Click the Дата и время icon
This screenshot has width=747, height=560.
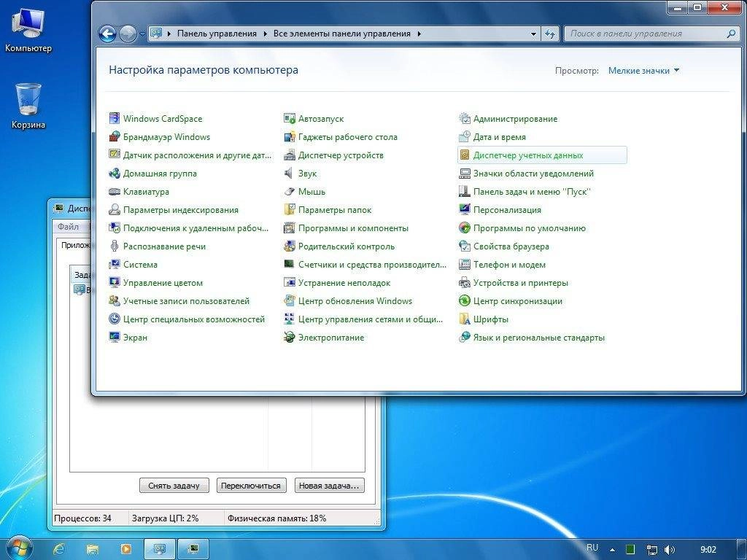pos(465,136)
